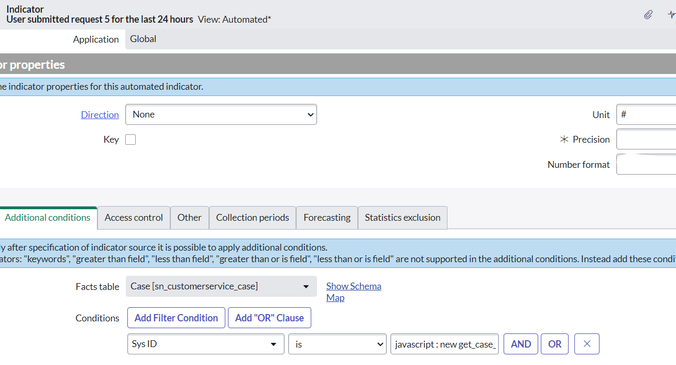Click the 'View: Automated*' text

[x=235, y=19]
